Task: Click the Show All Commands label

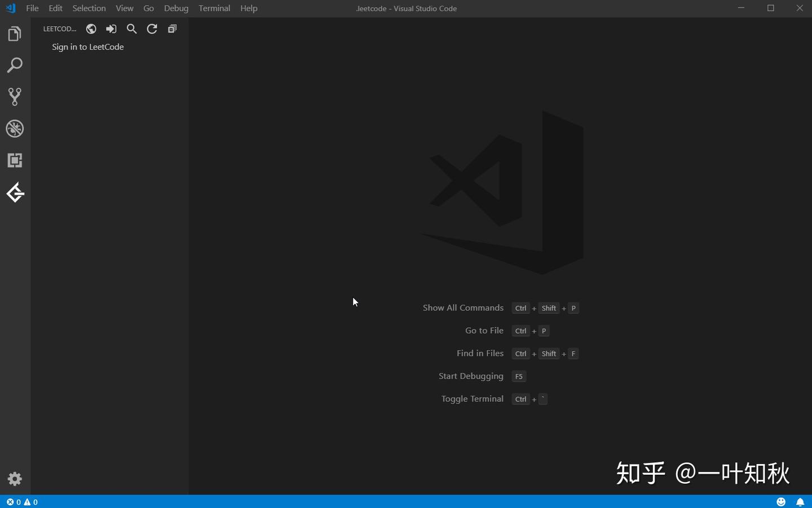Action: coord(463,308)
